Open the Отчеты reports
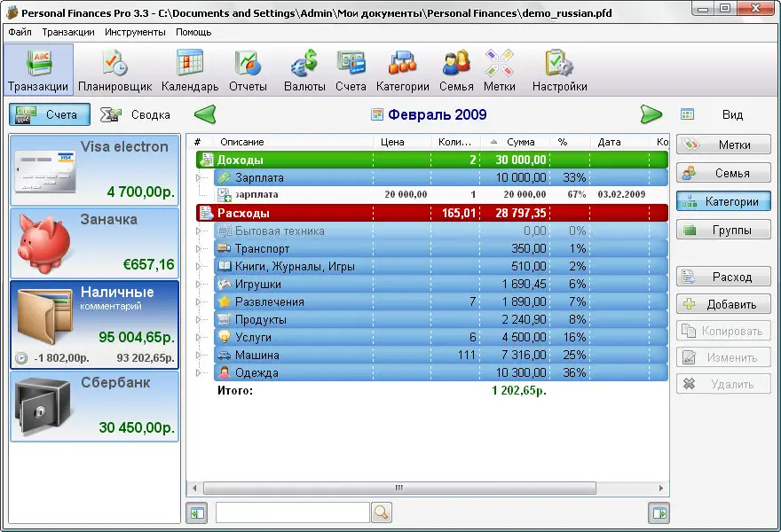781x532 pixels. point(248,70)
